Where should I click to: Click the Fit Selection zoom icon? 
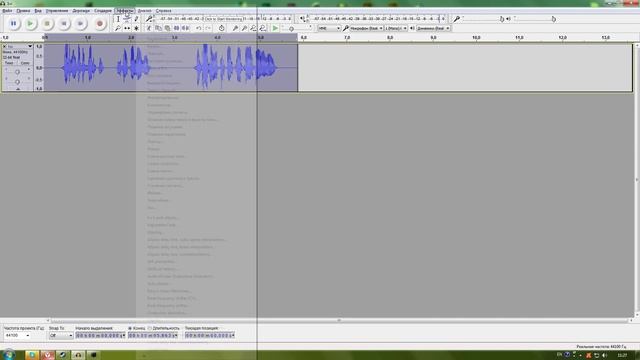point(253,28)
